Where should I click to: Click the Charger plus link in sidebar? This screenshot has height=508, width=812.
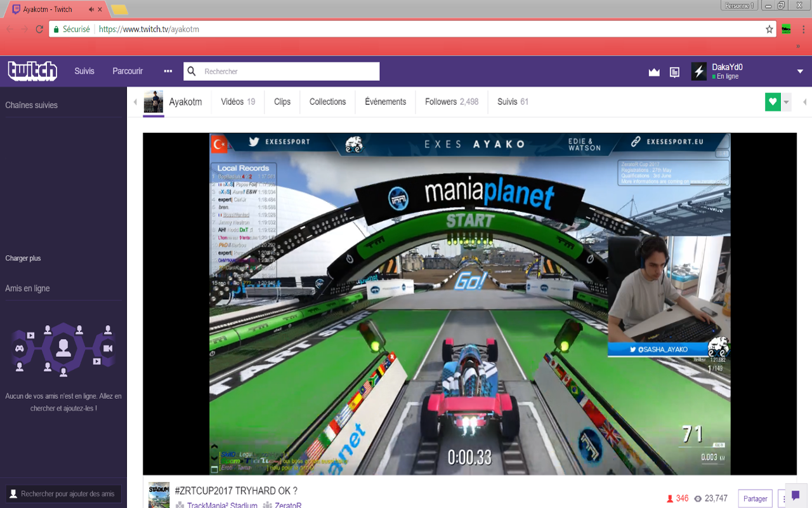click(23, 258)
